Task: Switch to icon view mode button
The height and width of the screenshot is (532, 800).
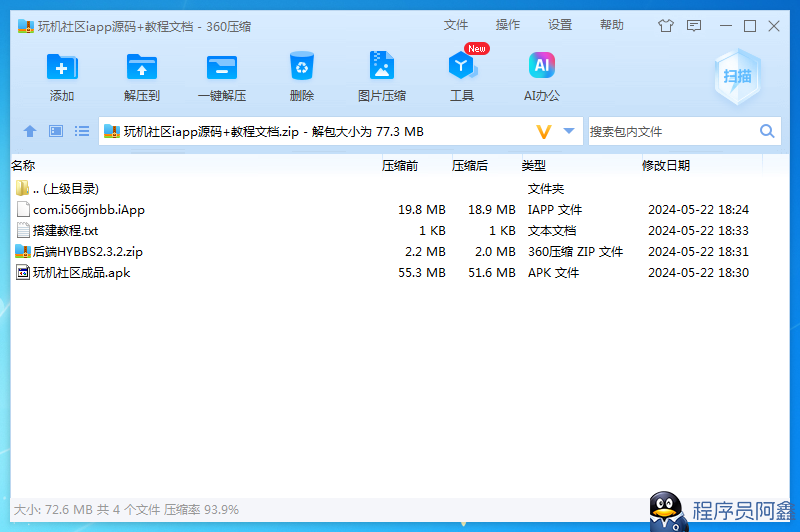Action: [x=56, y=132]
